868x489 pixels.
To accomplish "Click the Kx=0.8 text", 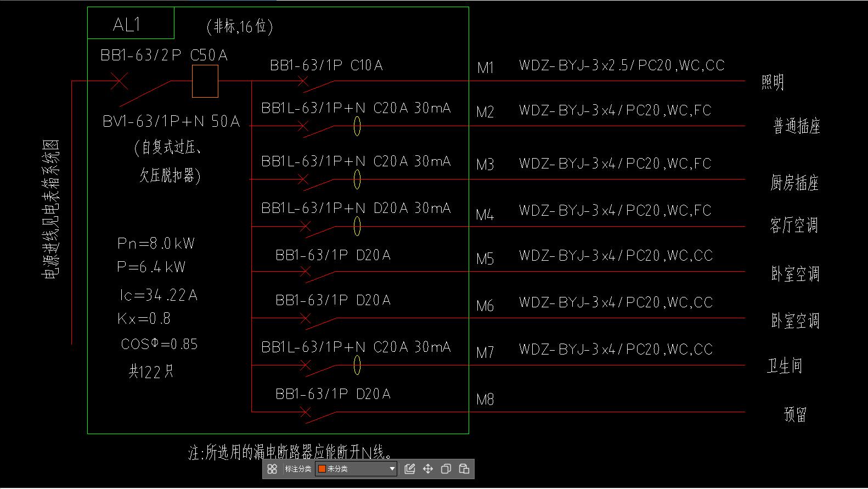I will pyautogui.click(x=144, y=318).
